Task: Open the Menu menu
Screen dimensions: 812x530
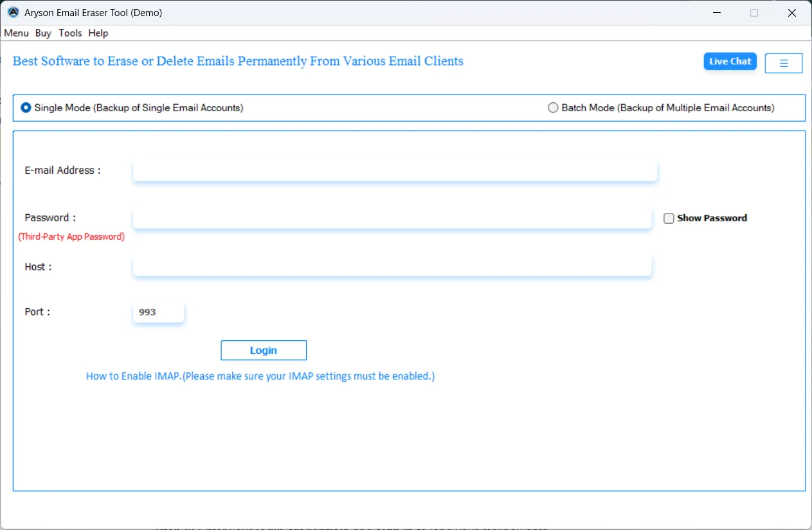Action: 17,33
